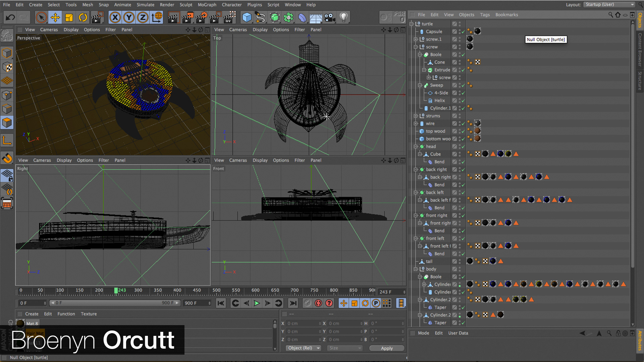
Task: Collapse the body null
Action: (x=416, y=269)
